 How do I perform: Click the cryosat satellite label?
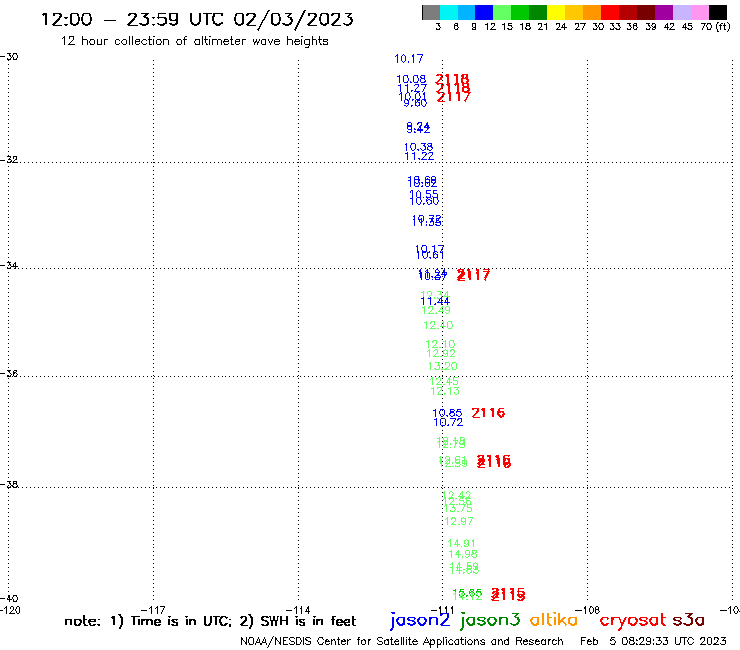coord(632,620)
